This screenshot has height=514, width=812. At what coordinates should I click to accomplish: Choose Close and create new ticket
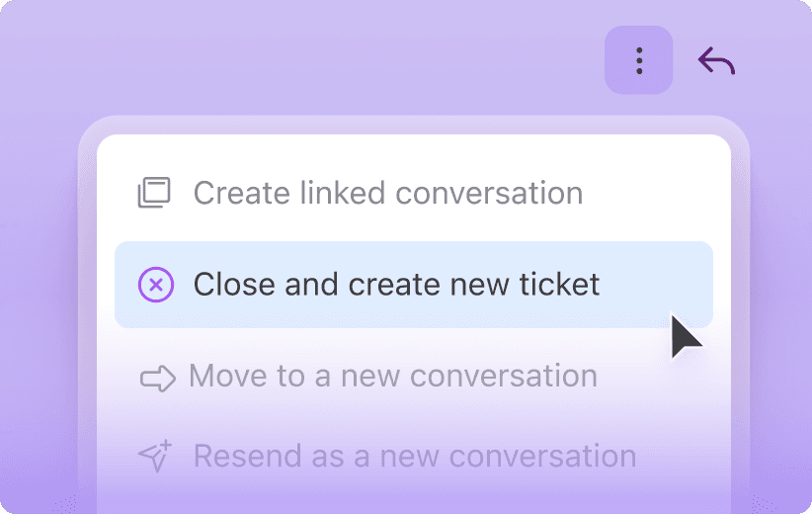(x=396, y=285)
